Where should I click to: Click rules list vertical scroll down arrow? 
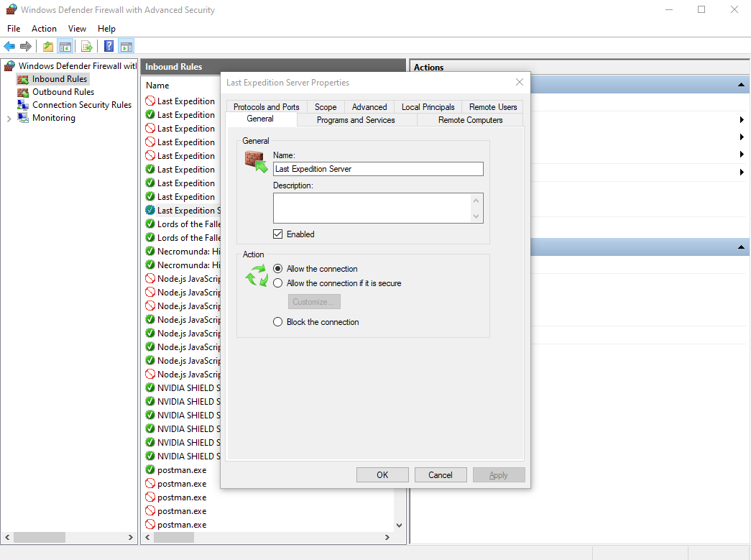click(x=400, y=525)
